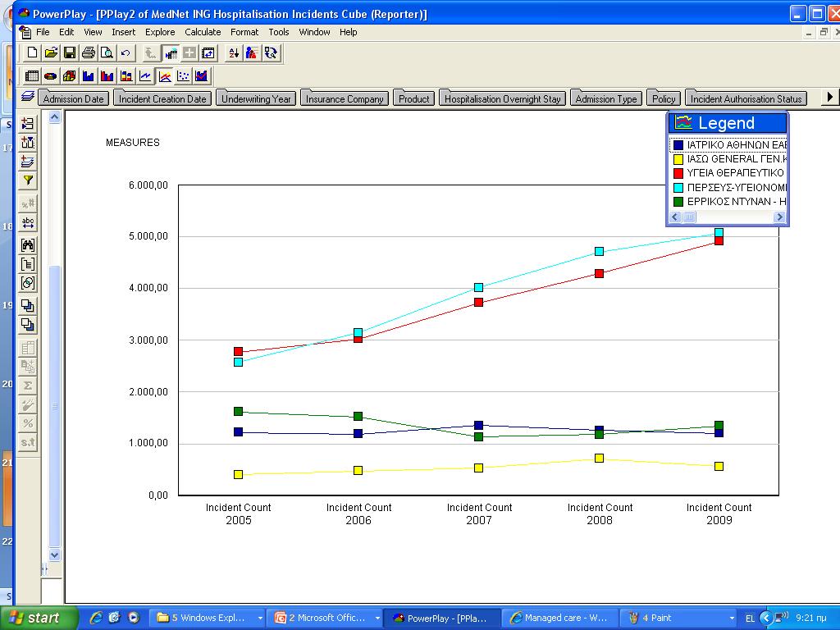The image size is (840, 630).
Task: Open the Windows start menu
Action: pos(39,618)
